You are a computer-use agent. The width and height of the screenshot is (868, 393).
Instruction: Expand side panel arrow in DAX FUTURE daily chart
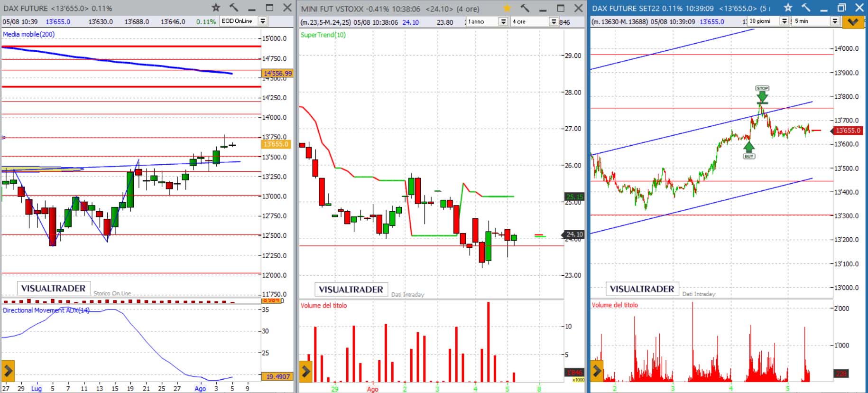tap(8, 371)
